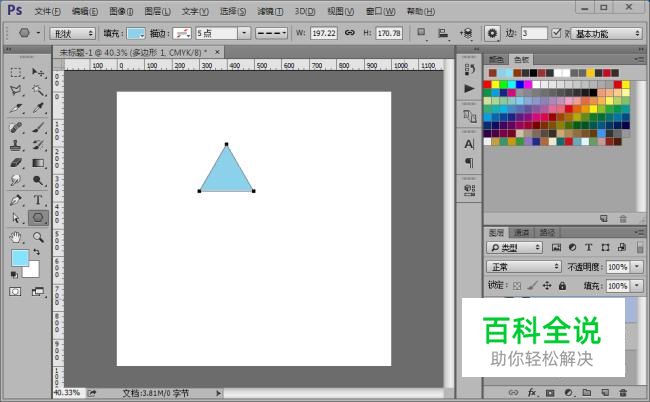Open path arrangement options
This screenshot has height=402, width=650.
pos(466,33)
